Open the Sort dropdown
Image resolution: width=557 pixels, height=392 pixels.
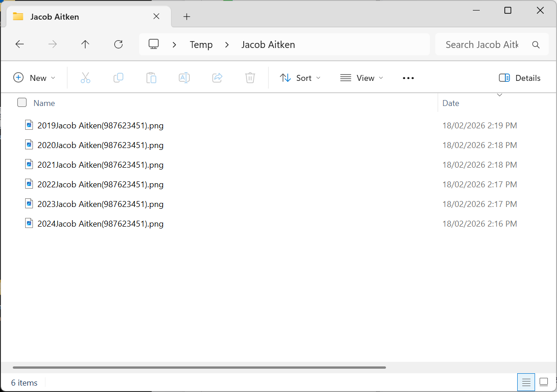[x=300, y=78]
